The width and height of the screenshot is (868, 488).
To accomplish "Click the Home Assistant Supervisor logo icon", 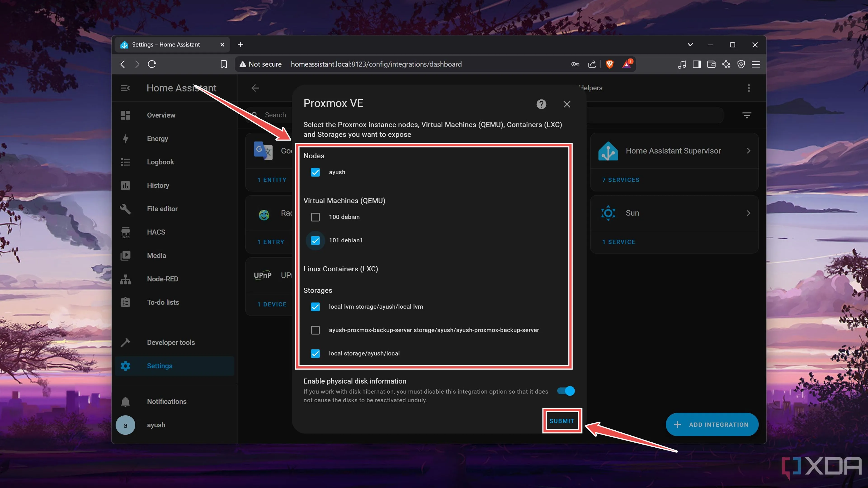I will pos(608,151).
